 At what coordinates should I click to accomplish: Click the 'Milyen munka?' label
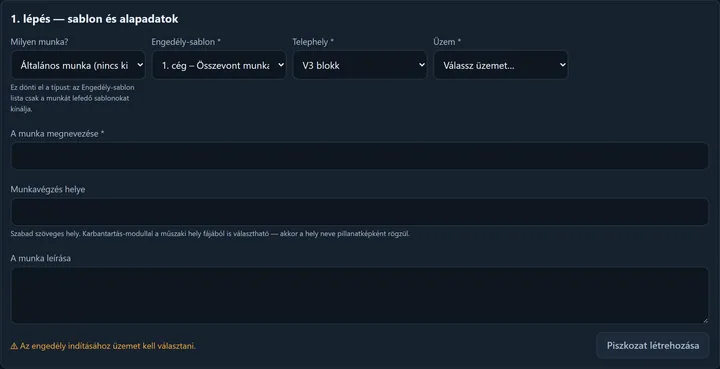(39, 42)
